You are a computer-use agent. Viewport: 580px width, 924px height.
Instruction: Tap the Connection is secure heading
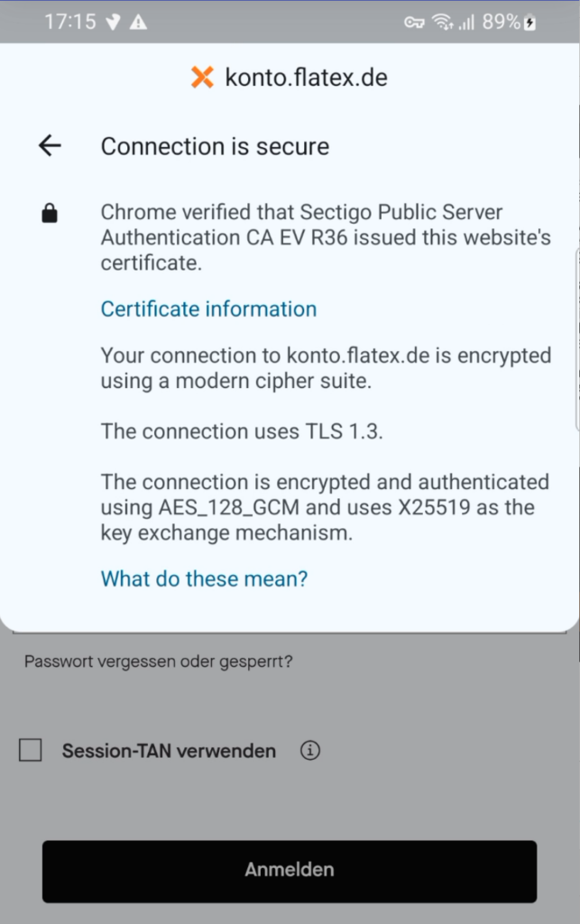[215, 146]
